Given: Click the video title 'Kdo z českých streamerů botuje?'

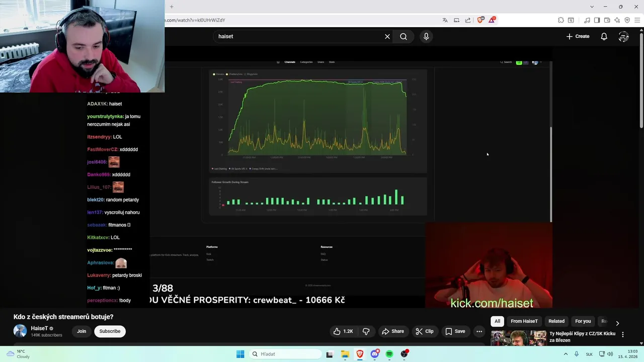Looking at the screenshot, I should tap(63, 317).
